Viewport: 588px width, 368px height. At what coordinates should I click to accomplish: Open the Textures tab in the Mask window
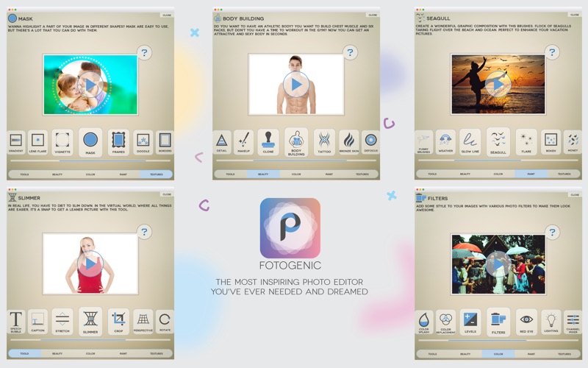(157, 174)
